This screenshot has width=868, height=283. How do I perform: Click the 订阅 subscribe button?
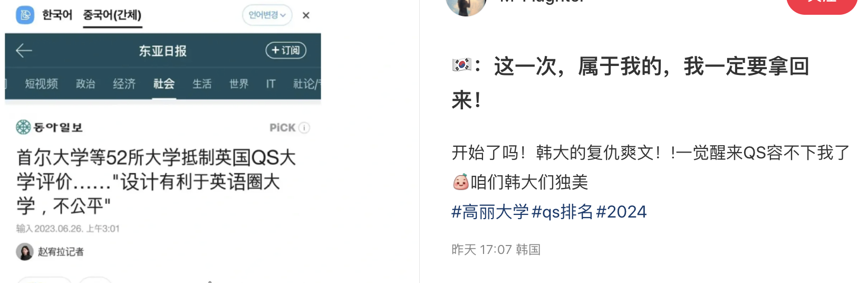(x=286, y=50)
